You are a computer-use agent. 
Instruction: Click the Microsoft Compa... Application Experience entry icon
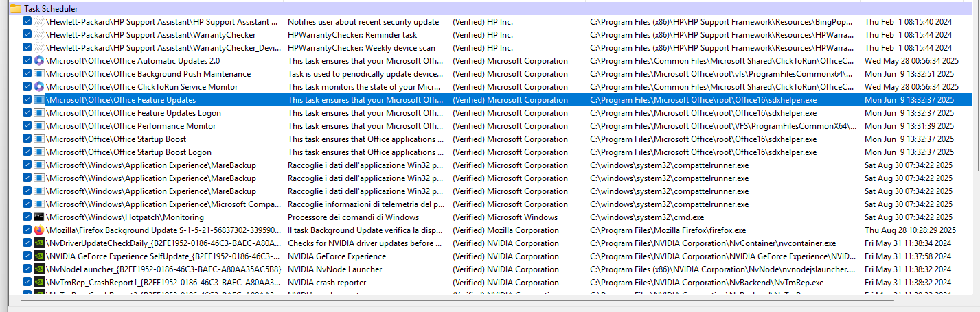coord(39,204)
